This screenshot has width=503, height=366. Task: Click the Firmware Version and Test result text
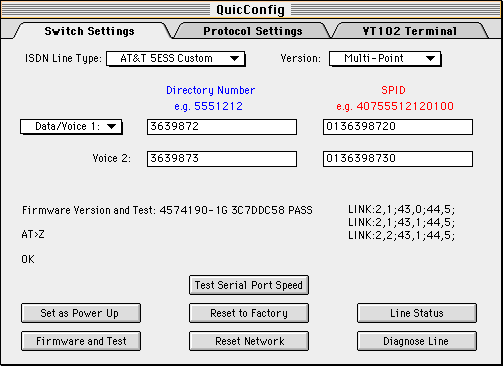tap(167, 210)
